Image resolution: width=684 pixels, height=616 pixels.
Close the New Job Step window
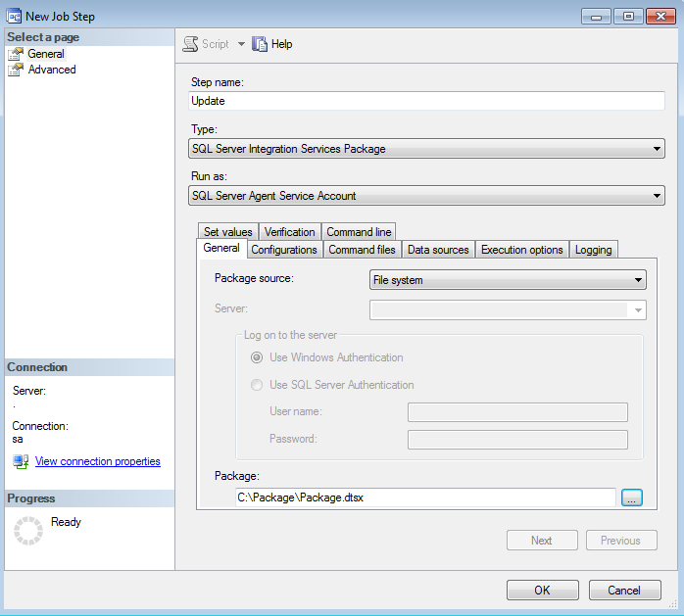click(660, 17)
